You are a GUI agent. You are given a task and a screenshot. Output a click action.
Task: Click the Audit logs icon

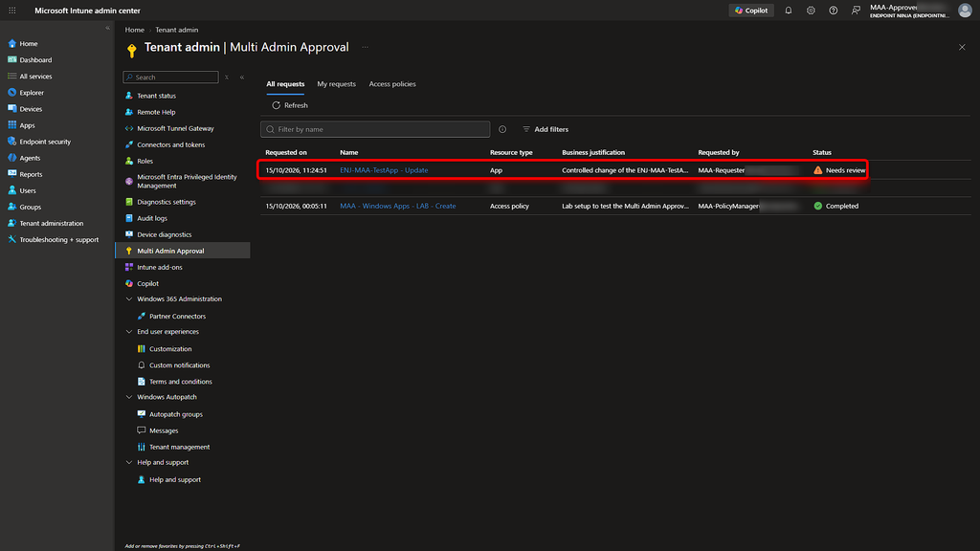(129, 218)
